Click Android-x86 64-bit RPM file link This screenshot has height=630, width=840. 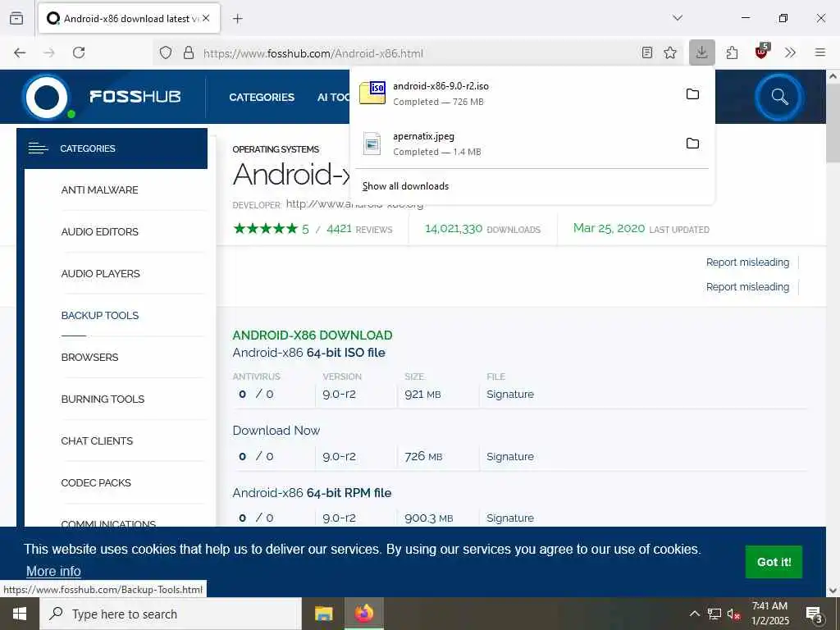tap(312, 493)
